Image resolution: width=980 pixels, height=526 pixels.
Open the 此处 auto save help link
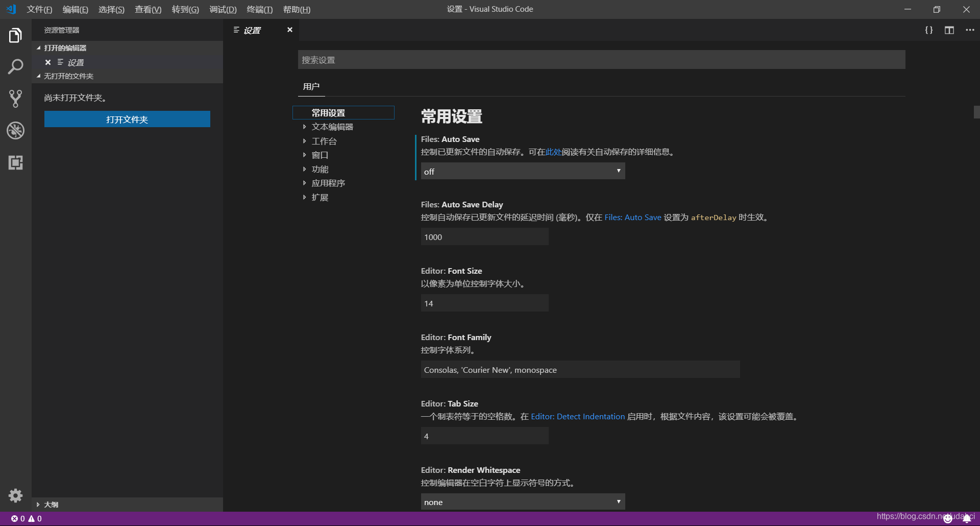[553, 152]
